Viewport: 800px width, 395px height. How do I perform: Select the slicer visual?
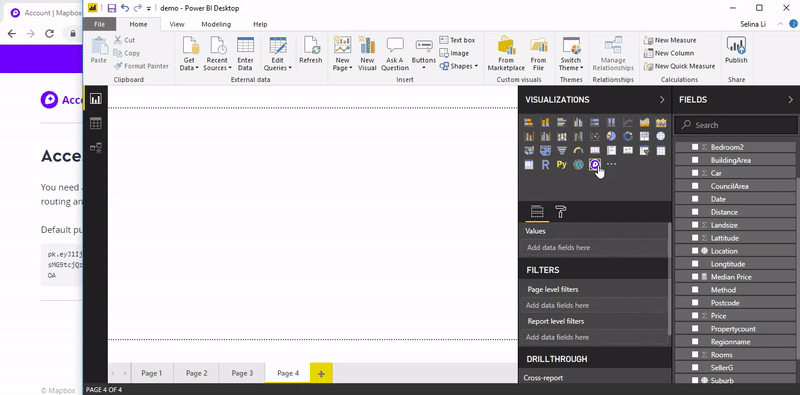[644, 151]
